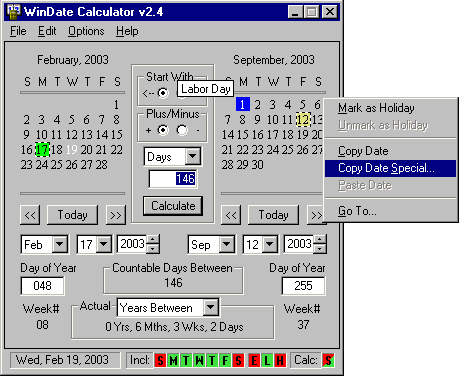Open the Help menu

127,31
